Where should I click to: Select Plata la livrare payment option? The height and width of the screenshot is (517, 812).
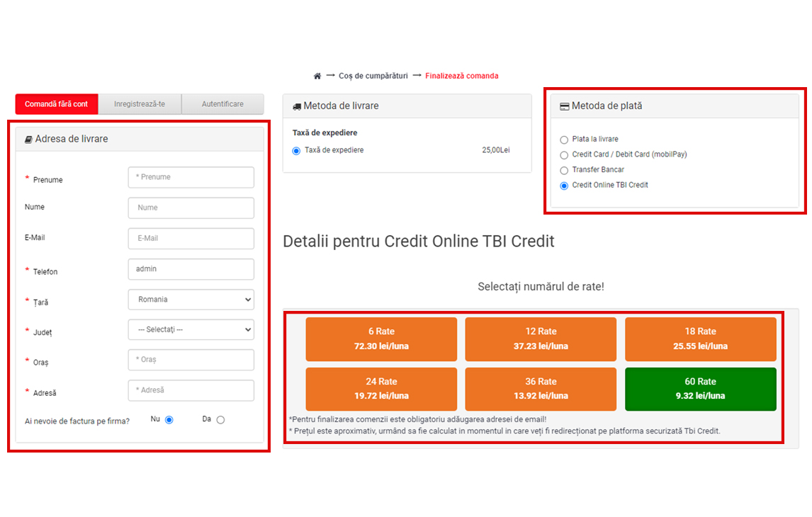(x=564, y=140)
